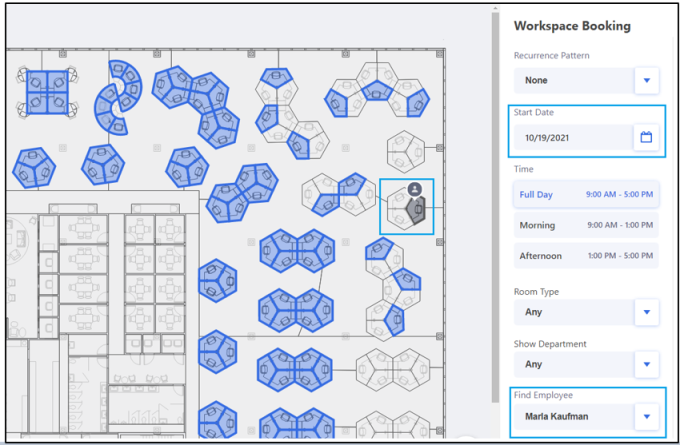Viewport: 680px width, 446px height.
Task: Expand the Find Employee dropdown arrow
Action: 647,416
